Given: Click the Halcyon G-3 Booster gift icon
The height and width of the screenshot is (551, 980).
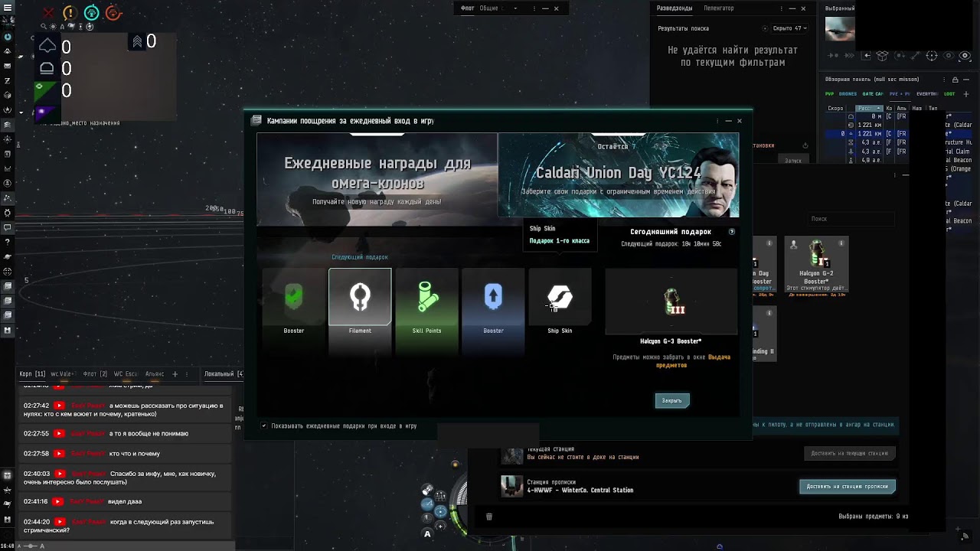Looking at the screenshot, I should [671, 302].
